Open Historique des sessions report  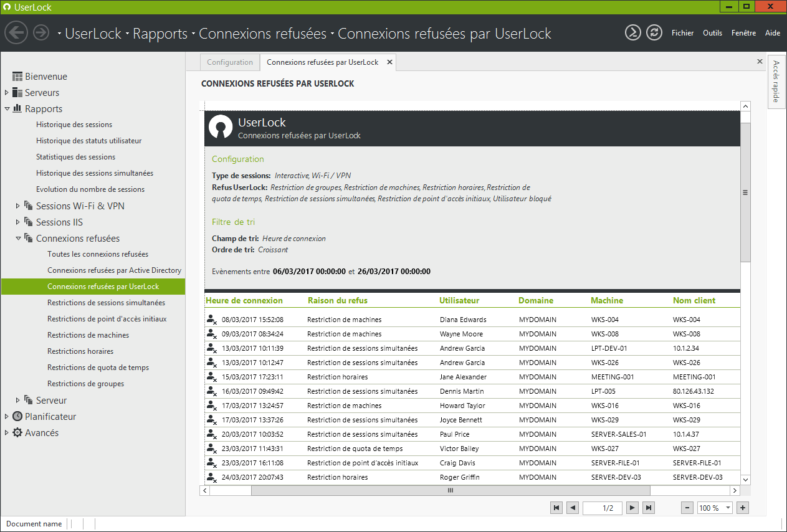tap(74, 125)
